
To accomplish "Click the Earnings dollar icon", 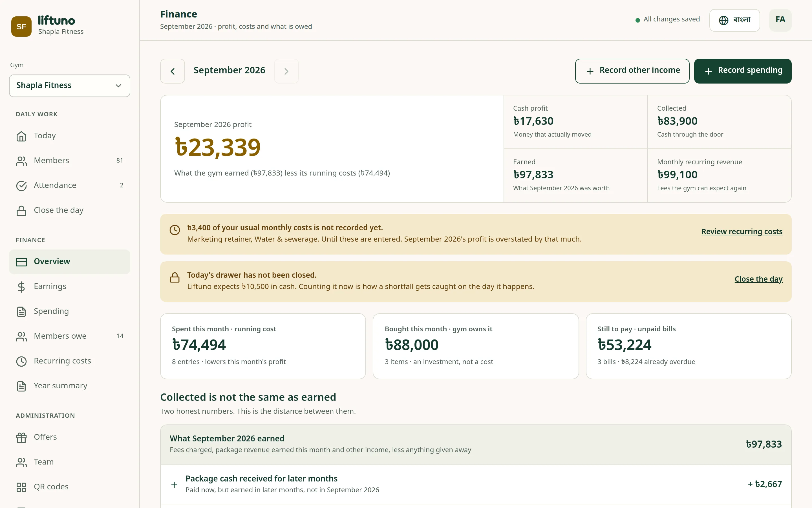I will point(21,286).
